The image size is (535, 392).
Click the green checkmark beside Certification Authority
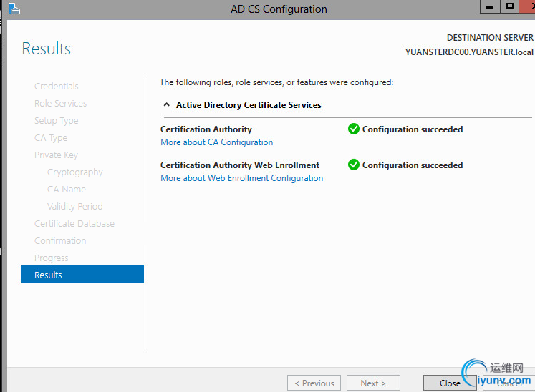353,129
